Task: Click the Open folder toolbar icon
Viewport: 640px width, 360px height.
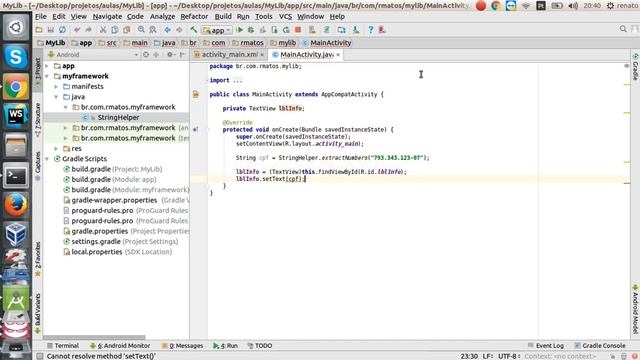Action: [39, 30]
